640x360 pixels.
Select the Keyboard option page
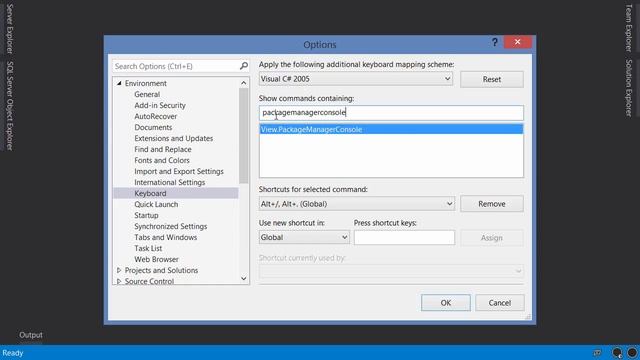click(x=176, y=193)
